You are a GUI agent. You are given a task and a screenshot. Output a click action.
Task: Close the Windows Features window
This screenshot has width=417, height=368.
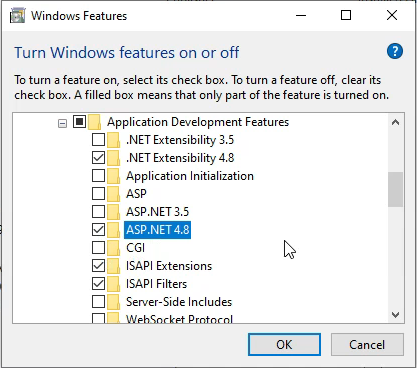click(392, 15)
